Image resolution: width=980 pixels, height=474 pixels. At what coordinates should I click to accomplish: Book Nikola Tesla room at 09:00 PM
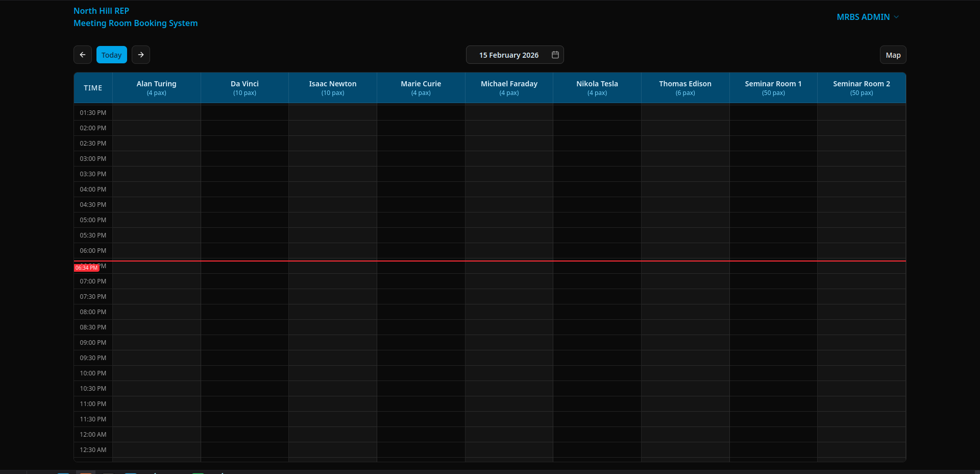(597, 343)
